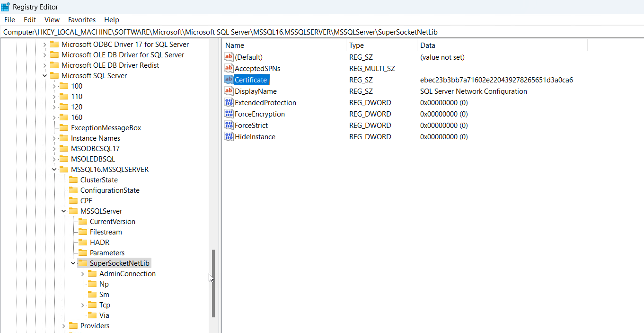The width and height of the screenshot is (644, 333).
Task: Collapse the SuperSocketNetLib tree node
Action: coord(73,263)
